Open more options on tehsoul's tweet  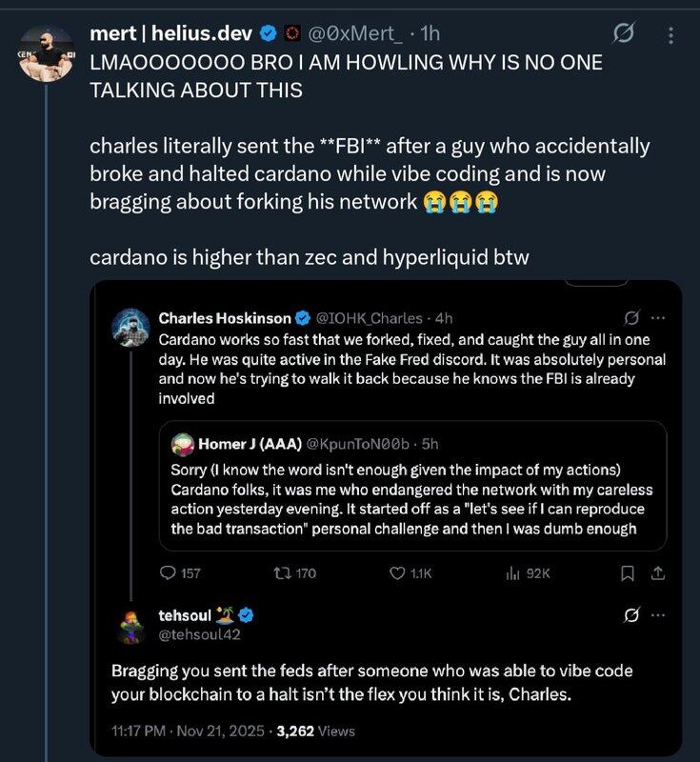[657, 615]
